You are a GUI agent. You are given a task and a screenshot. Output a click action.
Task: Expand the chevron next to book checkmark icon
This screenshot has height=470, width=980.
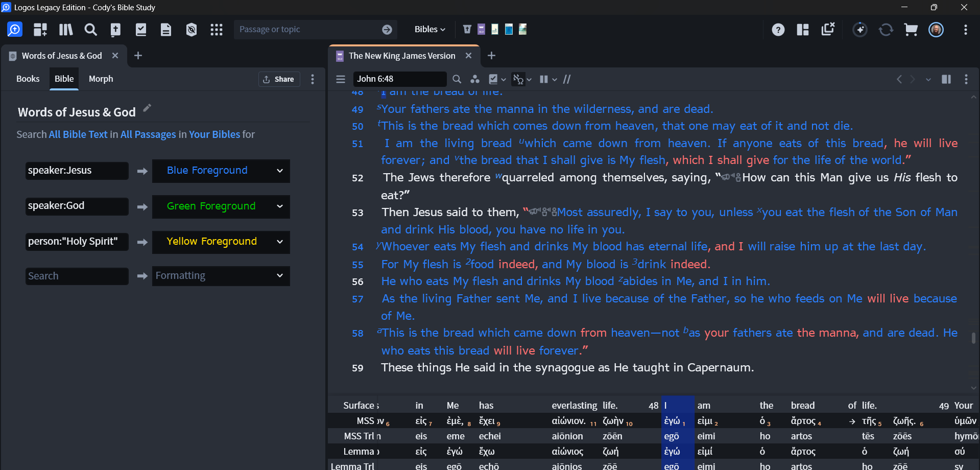[x=504, y=80]
